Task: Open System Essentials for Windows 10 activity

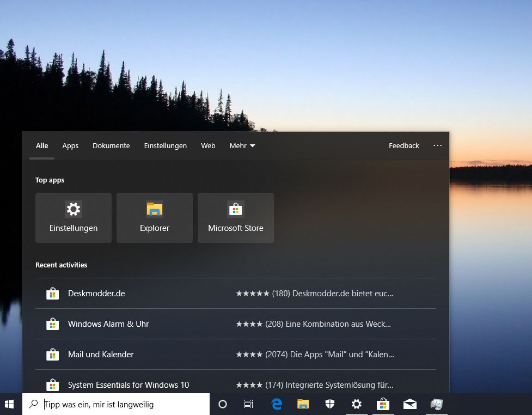Action: 236,382
